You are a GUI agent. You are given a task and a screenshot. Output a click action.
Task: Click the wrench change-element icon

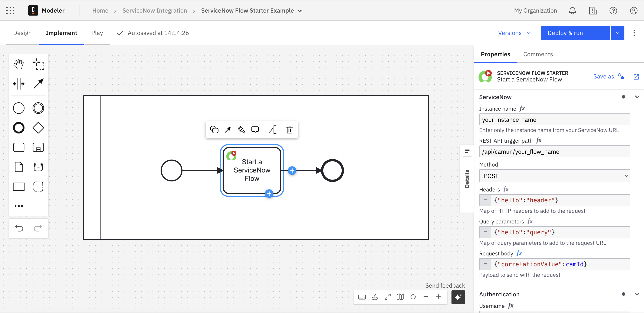tap(241, 130)
